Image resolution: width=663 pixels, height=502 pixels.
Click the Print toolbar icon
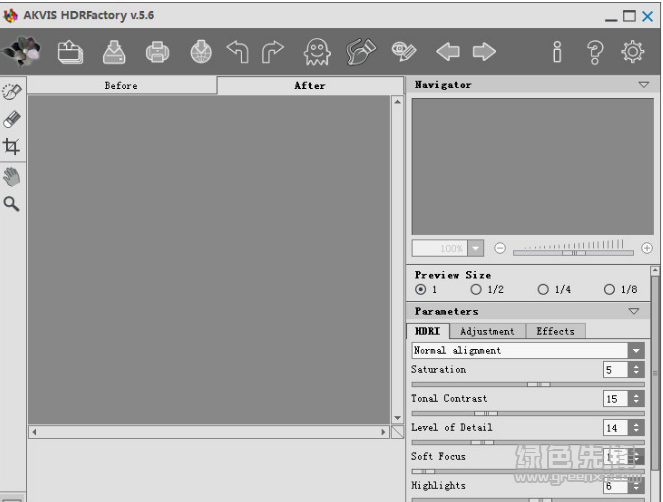pos(157,52)
